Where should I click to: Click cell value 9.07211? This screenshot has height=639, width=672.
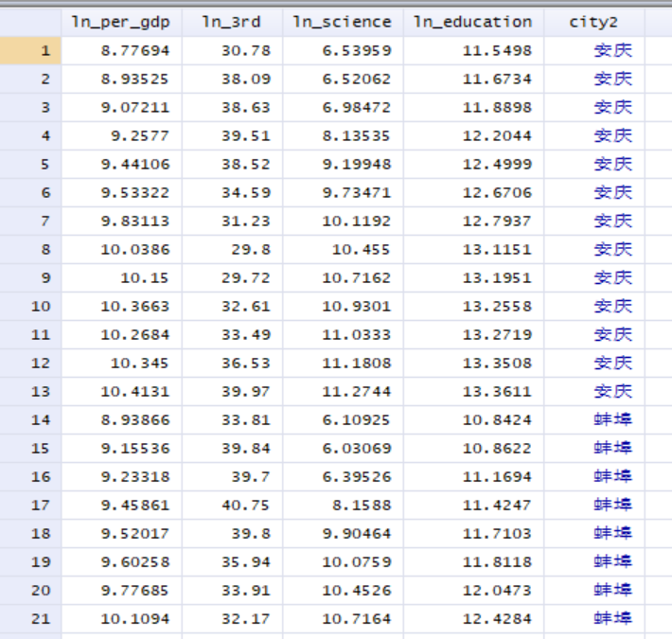[135, 107]
